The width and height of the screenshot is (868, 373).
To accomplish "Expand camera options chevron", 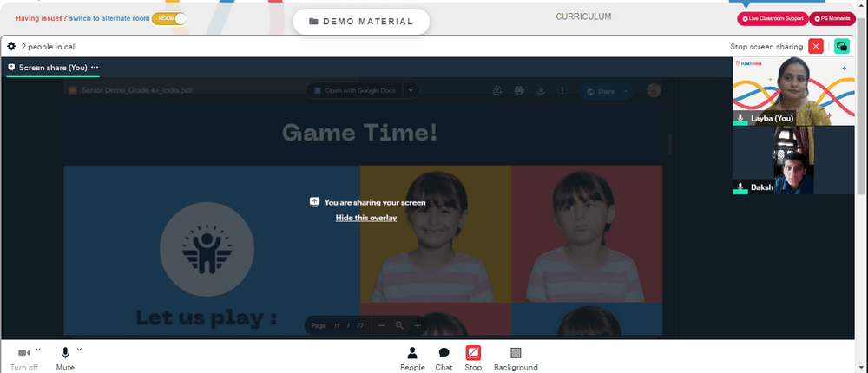I will [38, 350].
